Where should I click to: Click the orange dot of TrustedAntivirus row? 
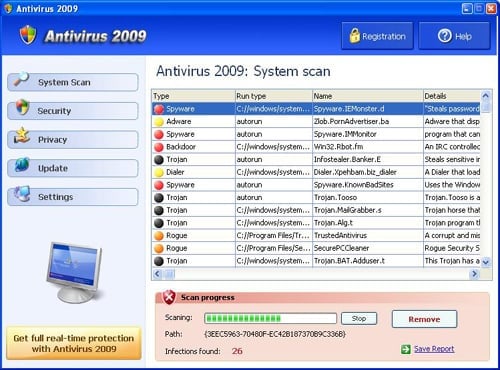(159, 236)
